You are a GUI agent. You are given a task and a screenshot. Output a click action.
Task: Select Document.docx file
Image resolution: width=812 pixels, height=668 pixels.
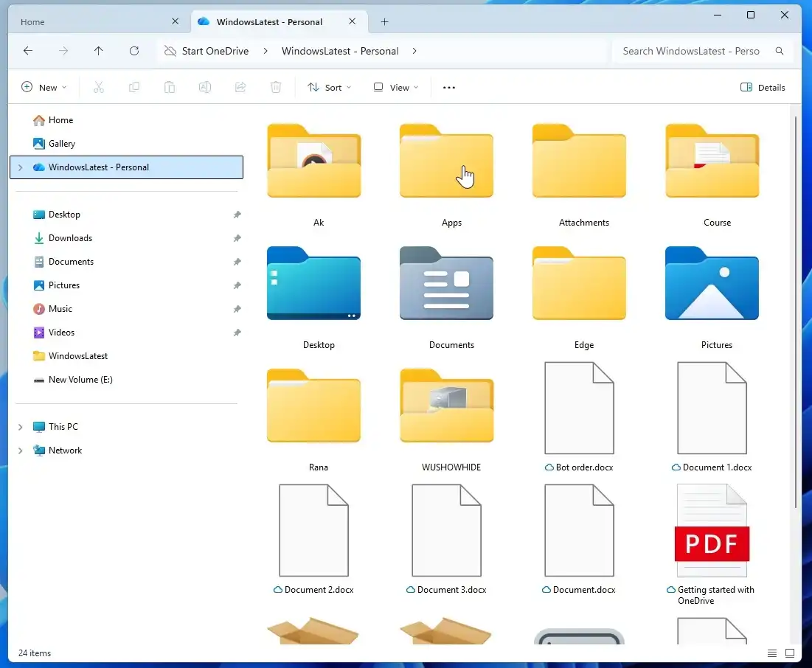pyautogui.click(x=579, y=540)
